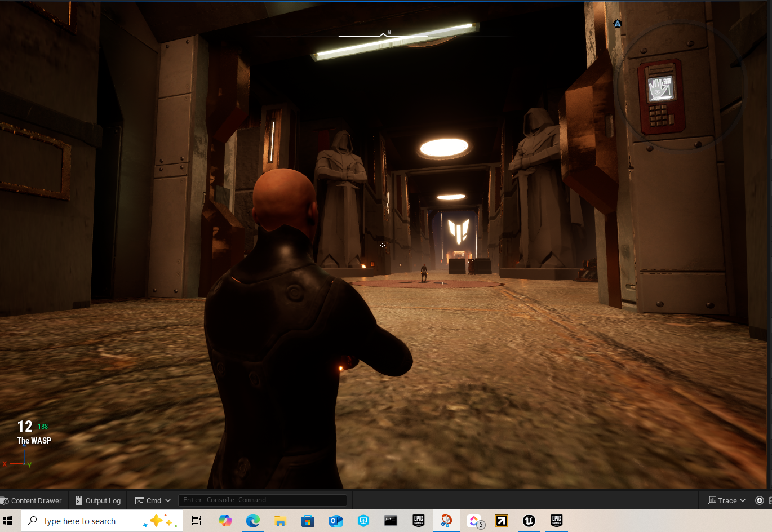Launch Copilot from the taskbar
Image resolution: width=772 pixels, height=532 pixels.
pyautogui.click(x=225, y=521)
